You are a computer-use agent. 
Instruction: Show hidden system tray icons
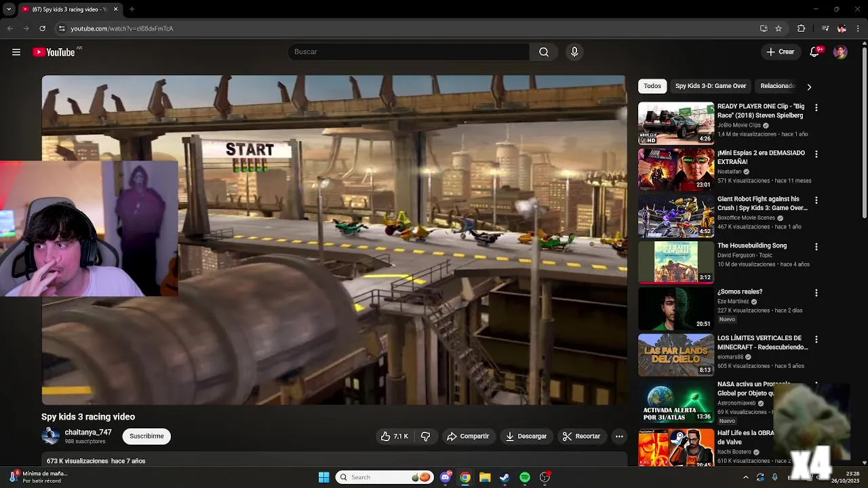pos(746,477)
